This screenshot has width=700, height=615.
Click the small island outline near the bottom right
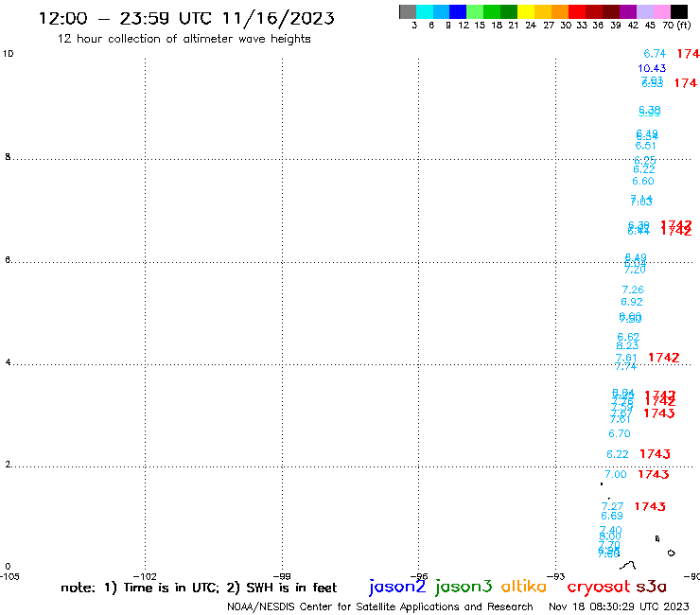click(x=671, y=553)
